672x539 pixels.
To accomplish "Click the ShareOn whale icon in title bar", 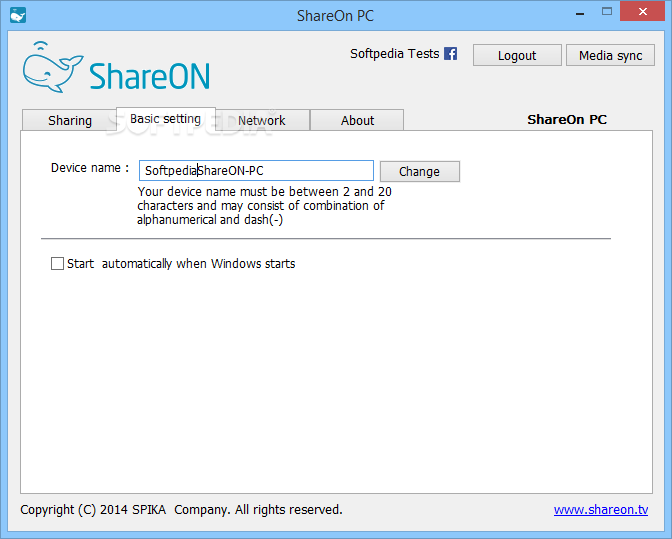I will coord(18,15).
